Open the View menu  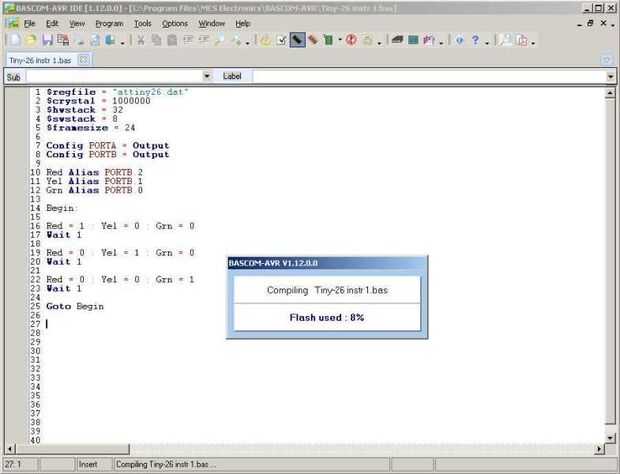point(77,24)
